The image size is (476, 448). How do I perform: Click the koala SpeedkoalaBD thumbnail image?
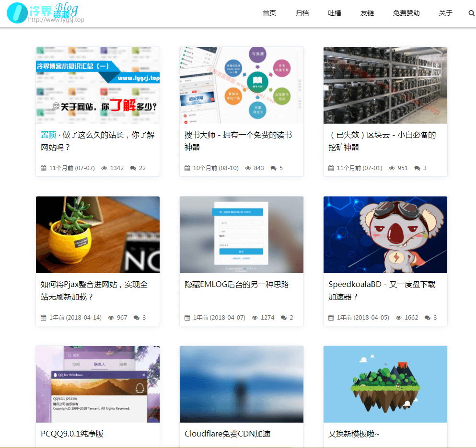[385, 234]
